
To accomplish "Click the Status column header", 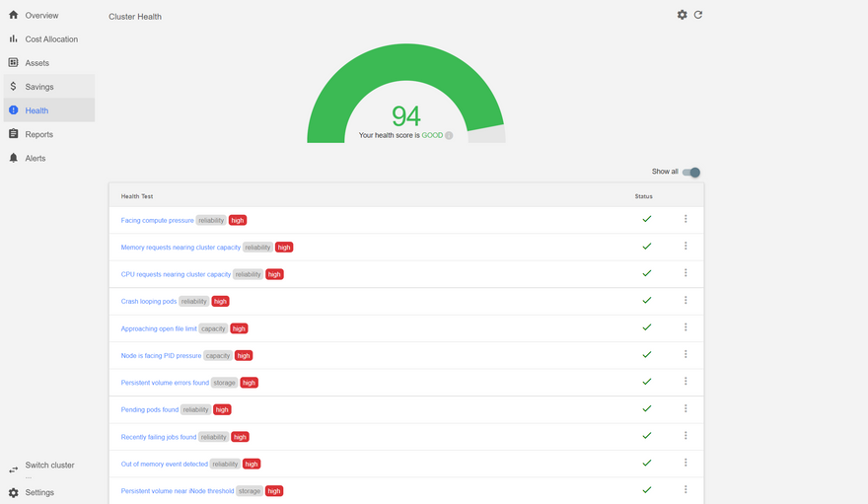I will point(643,196).
